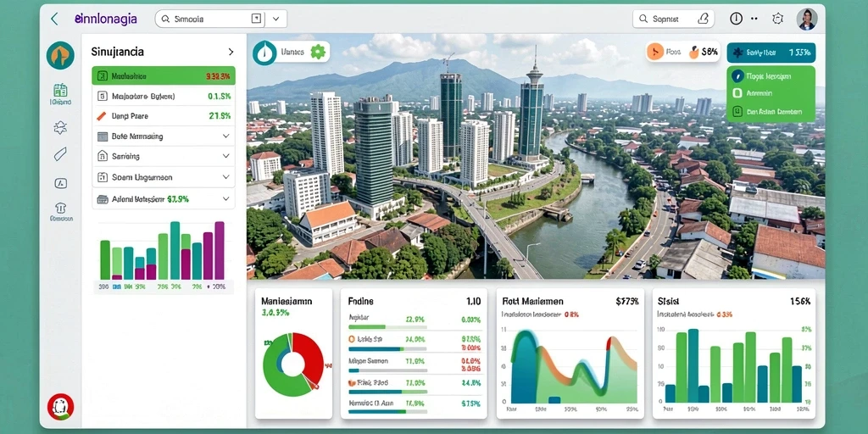Toggle the first radio option in green panel

[737, 76]
